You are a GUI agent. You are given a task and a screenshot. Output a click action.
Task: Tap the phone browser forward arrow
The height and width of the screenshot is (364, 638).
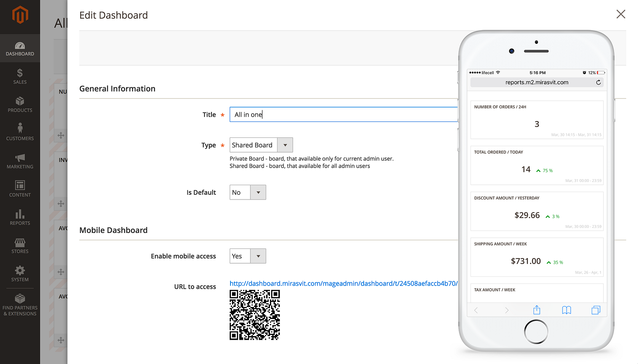coord(507,310)
